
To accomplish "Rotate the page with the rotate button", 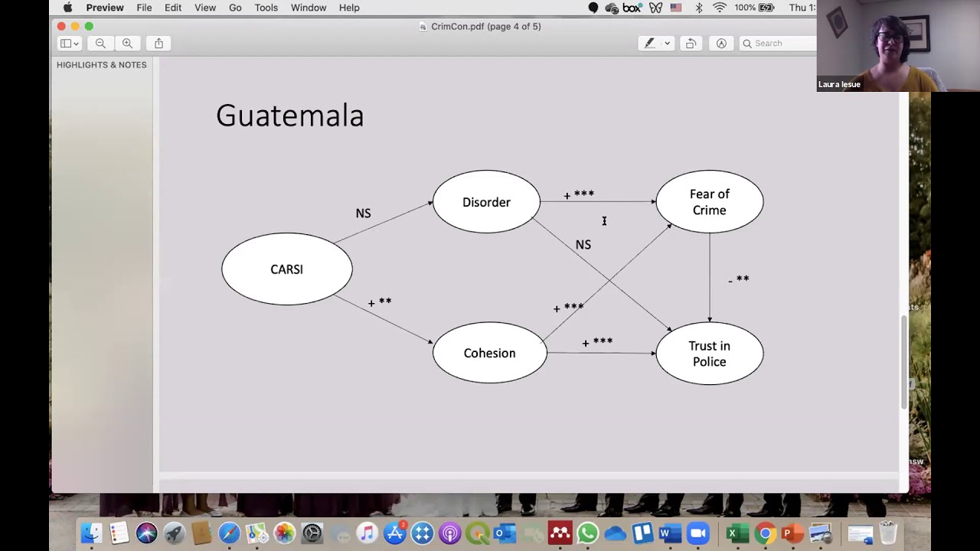I will click(691, 44).
